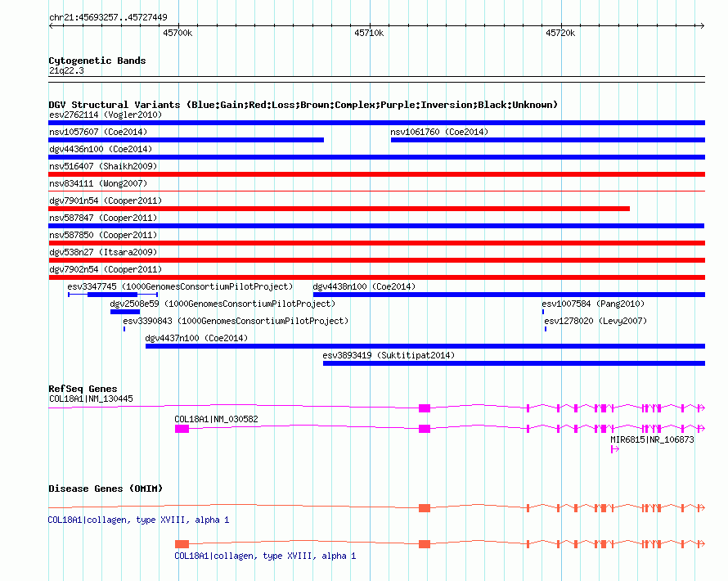Click the left arrow end of the ruler
This screenshot has width=728, height=581.
(51, 26)
